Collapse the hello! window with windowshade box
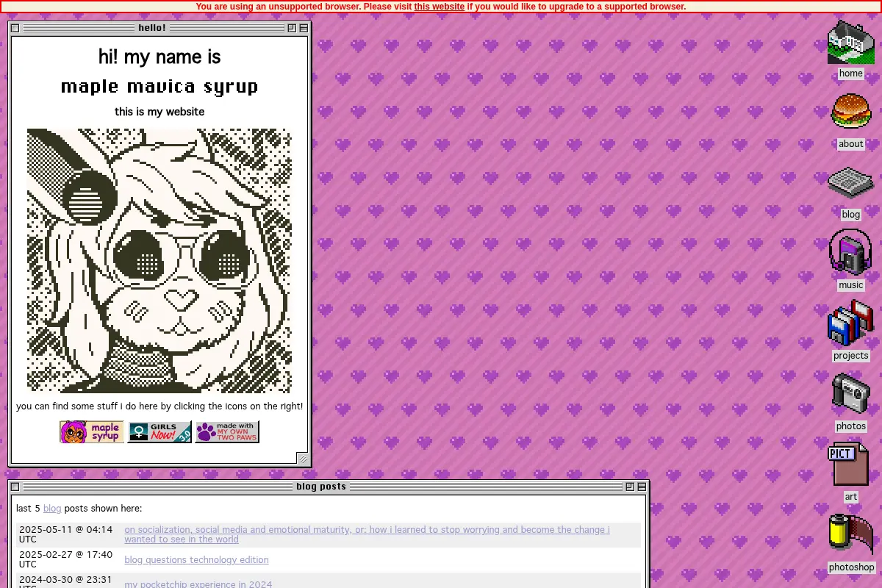The height and width of the screenshot is (588, 882). [304, 28]
